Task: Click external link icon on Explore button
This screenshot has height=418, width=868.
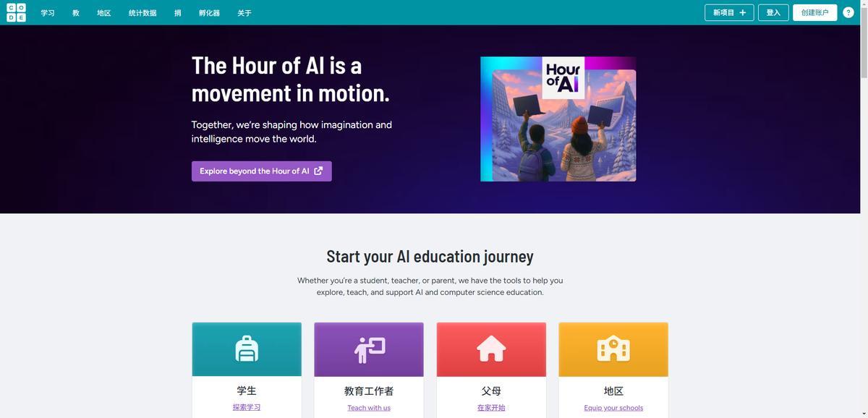Action: click(x=318, y=171)
